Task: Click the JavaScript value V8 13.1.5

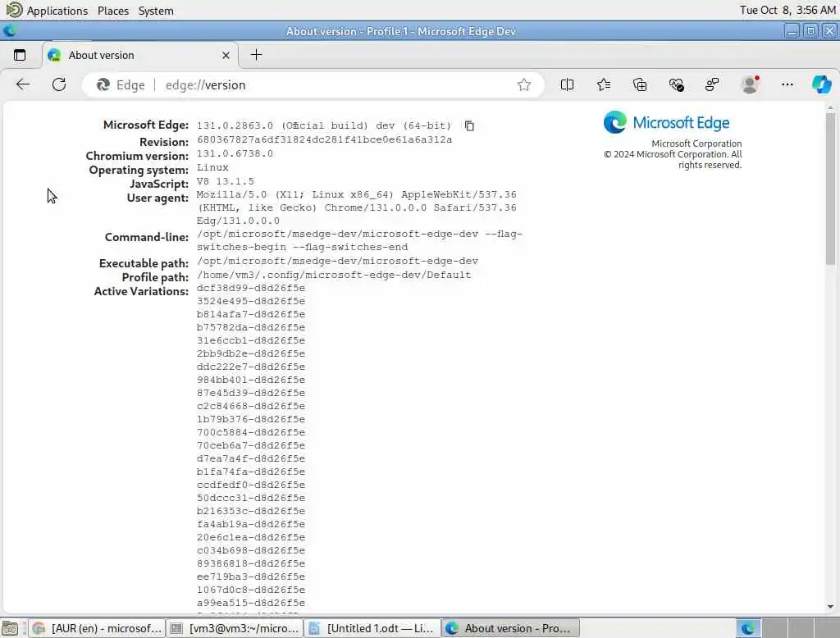Action: point(225,181)
